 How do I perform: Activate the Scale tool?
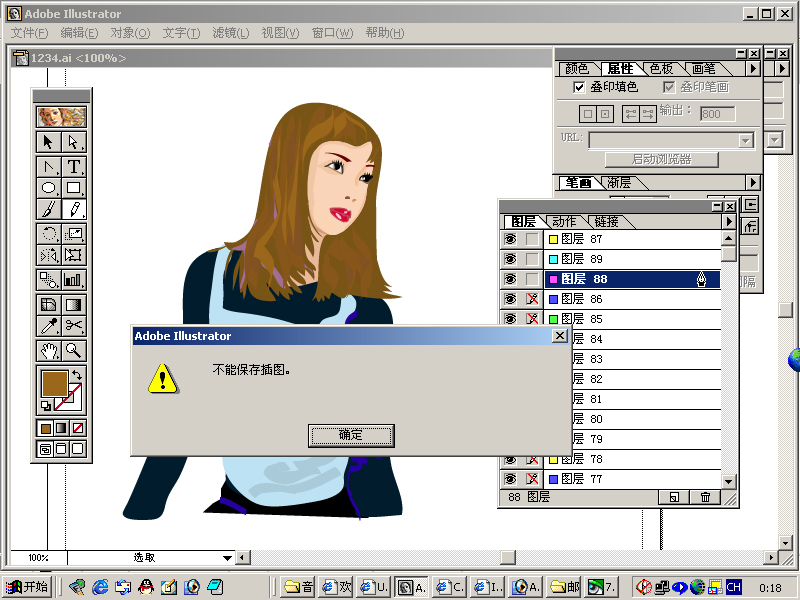coord(73,234)
